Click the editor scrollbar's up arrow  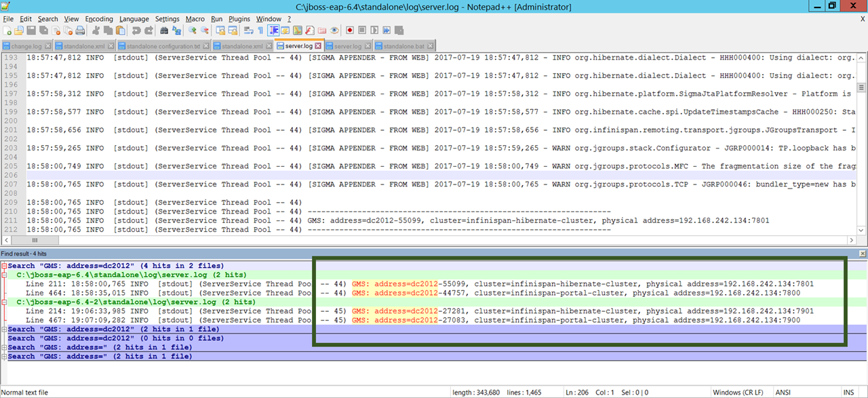point(862,58)
